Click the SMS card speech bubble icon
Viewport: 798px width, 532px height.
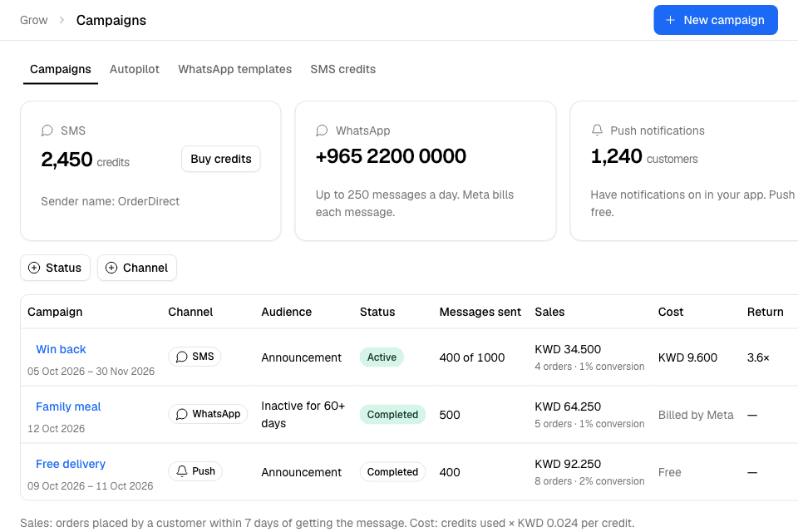(47, 131)
